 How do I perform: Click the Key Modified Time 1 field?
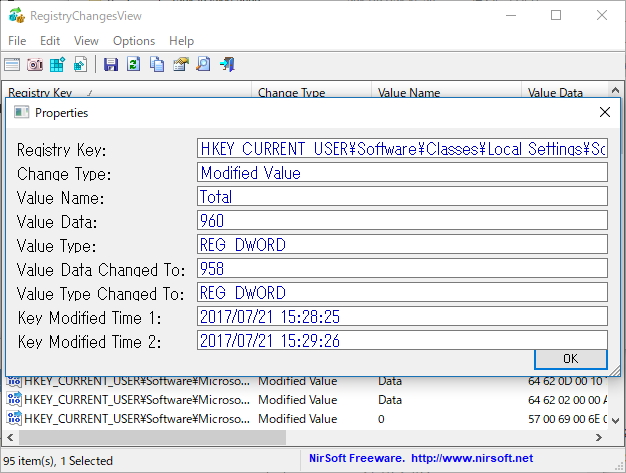tap(402, 317)
